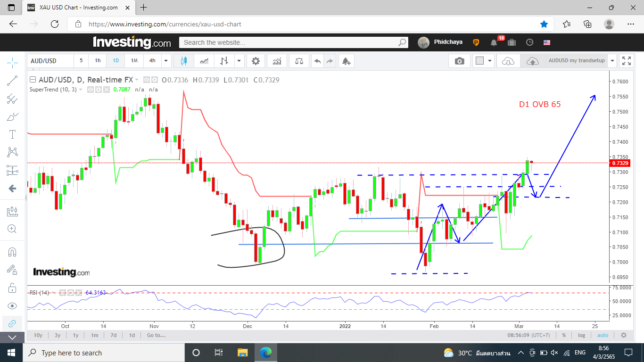Open the chart layout square dropdown
The width and height of the screenshot is (644, 362).
[484, 61]
